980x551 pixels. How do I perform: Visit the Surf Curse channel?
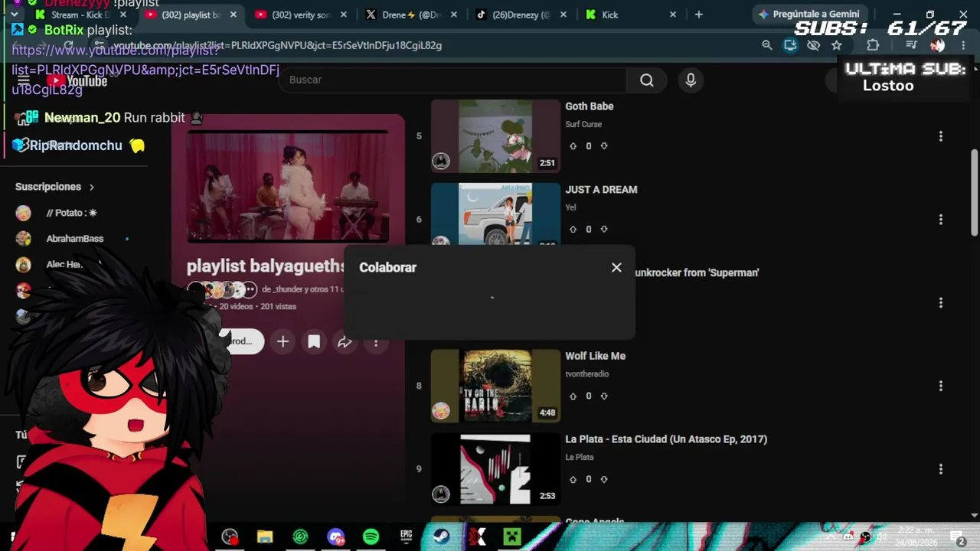(x=583, y=124)
